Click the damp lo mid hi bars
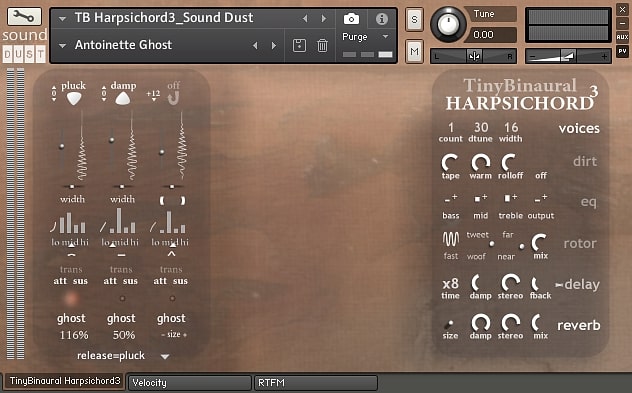The height and width of the screenshot is (393, 632). point(122,221)
